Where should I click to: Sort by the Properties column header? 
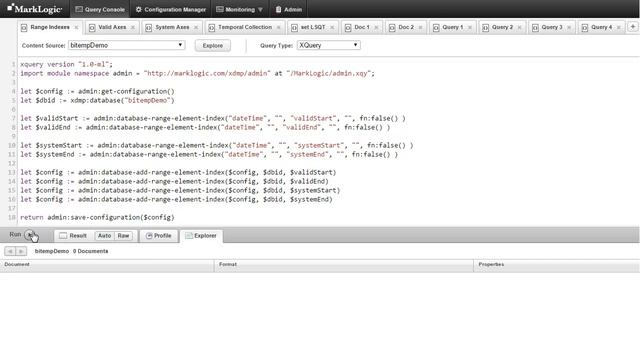tap(557, 264)
